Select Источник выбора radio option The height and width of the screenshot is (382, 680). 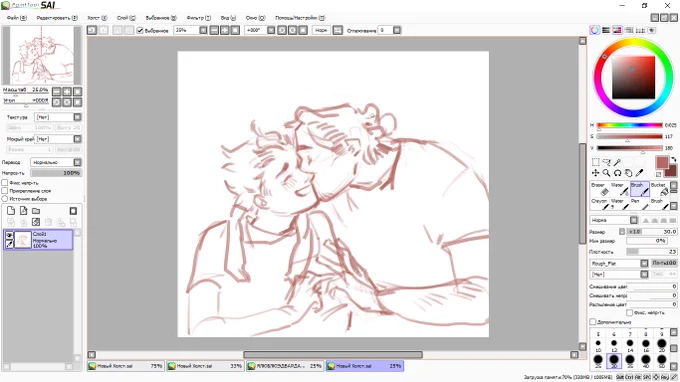tap(5, 199)
